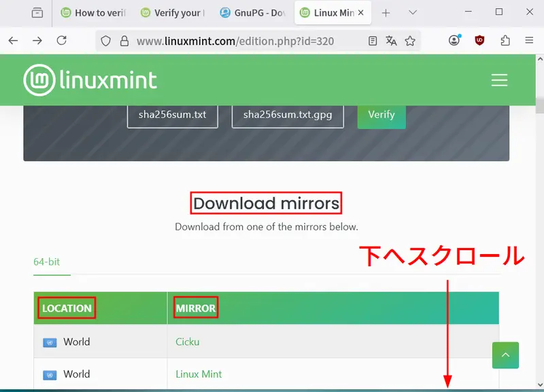List all tabs dropdown arrow

point(413,12)
